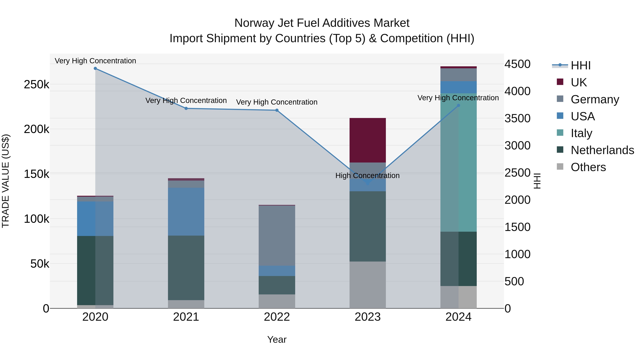The image size is (644, 362).
Task: Click 'Very High Concentration' label above 2024
Action: point(458,98)
